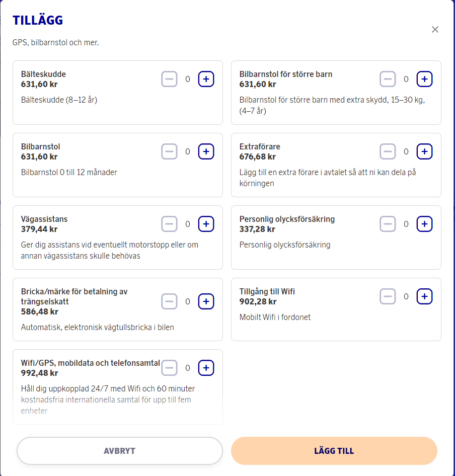The image size is (455, 476).
Task: Confirm extras with LÄGG TILL button
Action: point(334,451)
